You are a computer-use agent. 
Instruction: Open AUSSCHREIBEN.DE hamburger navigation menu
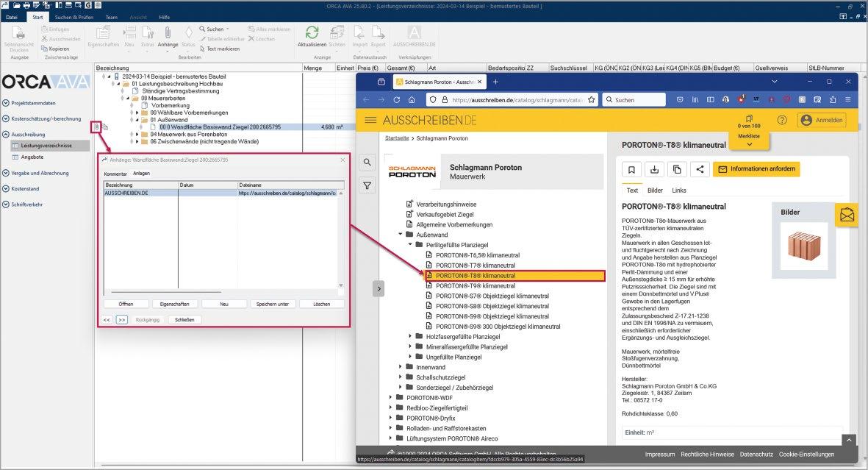point(370,120)
